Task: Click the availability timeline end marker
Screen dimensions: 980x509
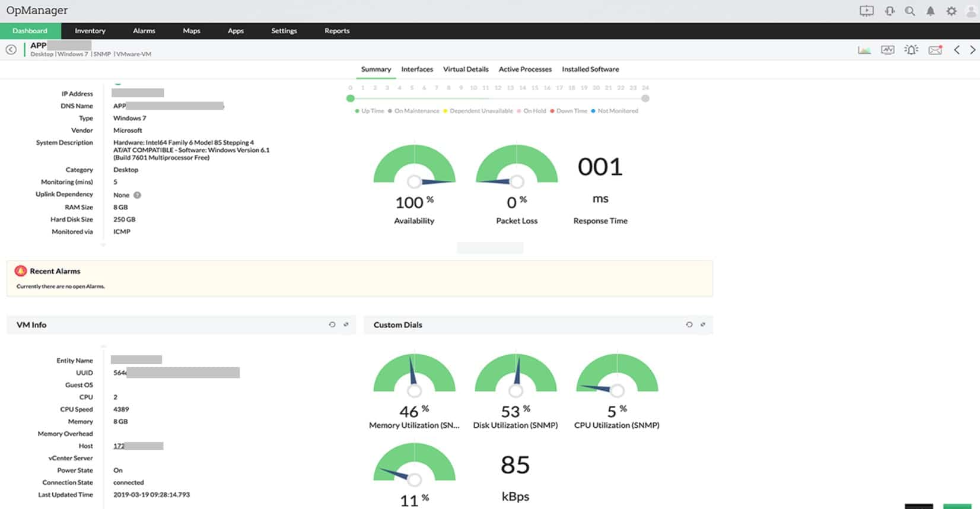Action: [x=645, y=98]
